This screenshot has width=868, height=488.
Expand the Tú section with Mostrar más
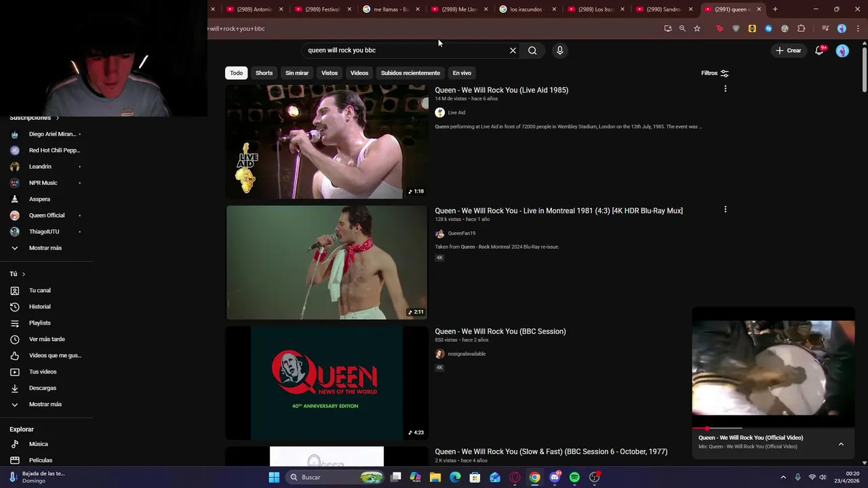click(46, 405)
